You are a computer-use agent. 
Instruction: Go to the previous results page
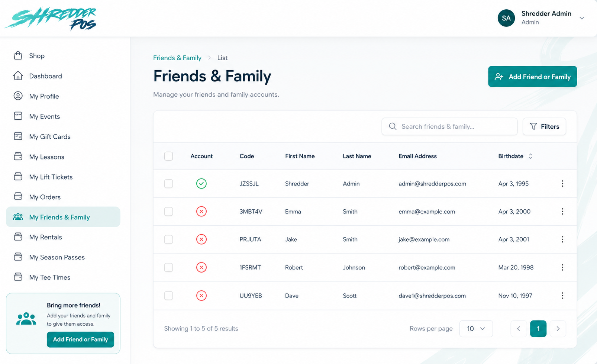tap(519, 329)
